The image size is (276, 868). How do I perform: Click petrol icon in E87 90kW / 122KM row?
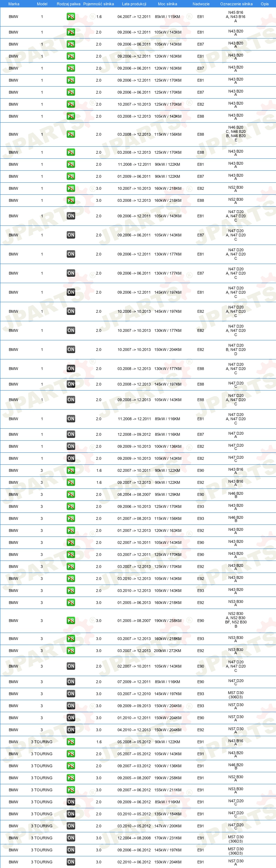coord(71,176)
